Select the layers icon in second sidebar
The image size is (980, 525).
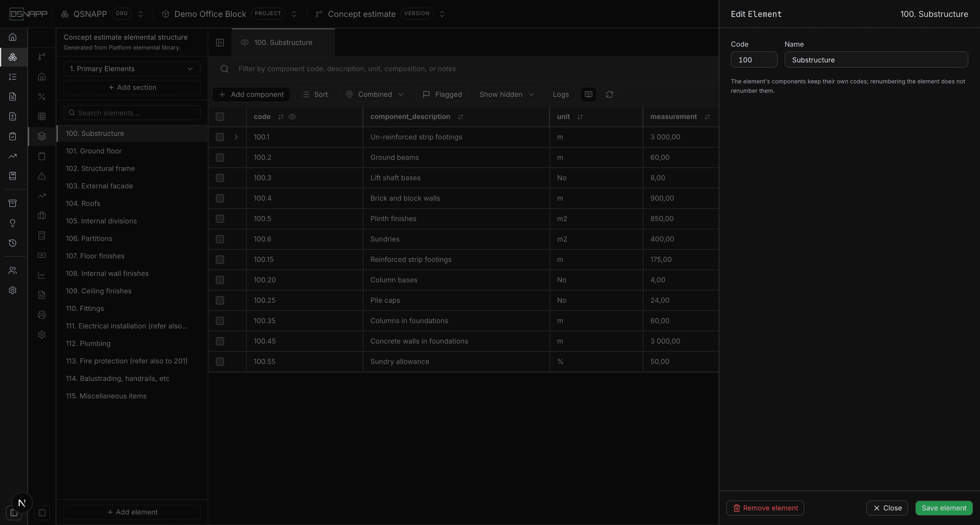pos(42,136)
